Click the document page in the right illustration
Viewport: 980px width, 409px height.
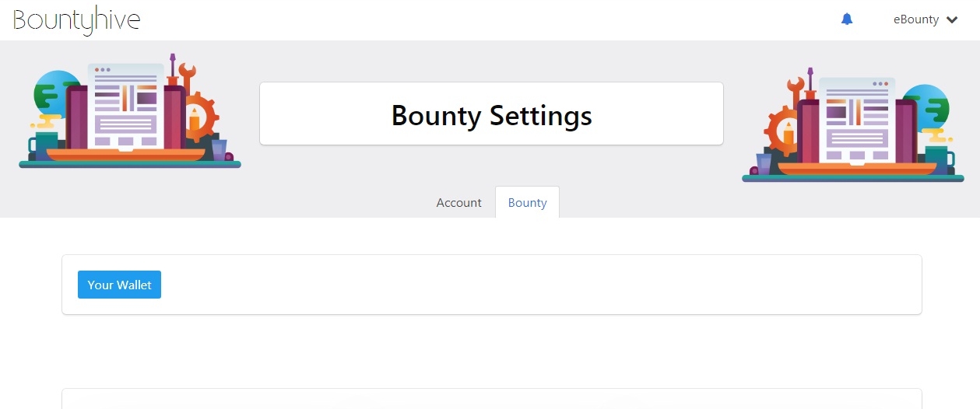click(x=856, y=120)
